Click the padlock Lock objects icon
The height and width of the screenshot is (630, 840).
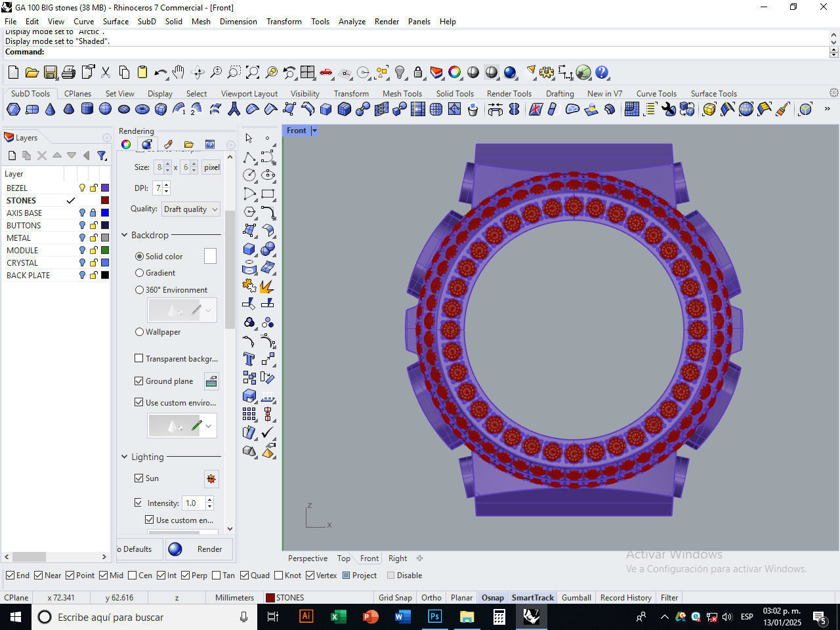click(x=418, y=72)
